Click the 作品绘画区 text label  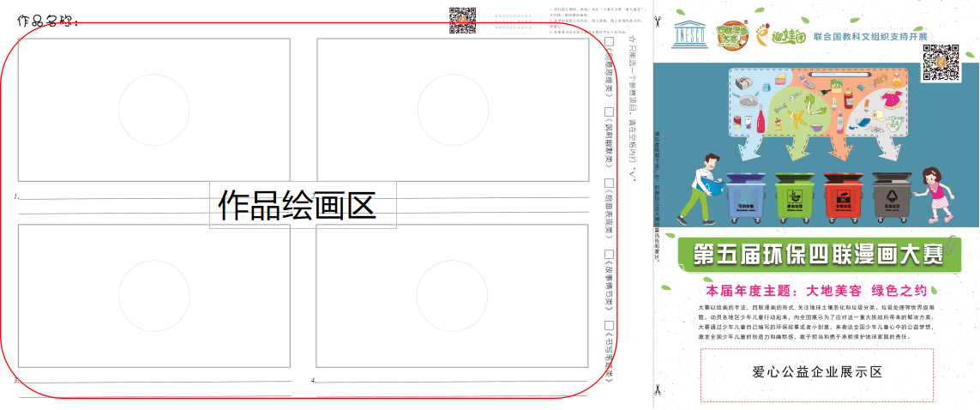298,205
